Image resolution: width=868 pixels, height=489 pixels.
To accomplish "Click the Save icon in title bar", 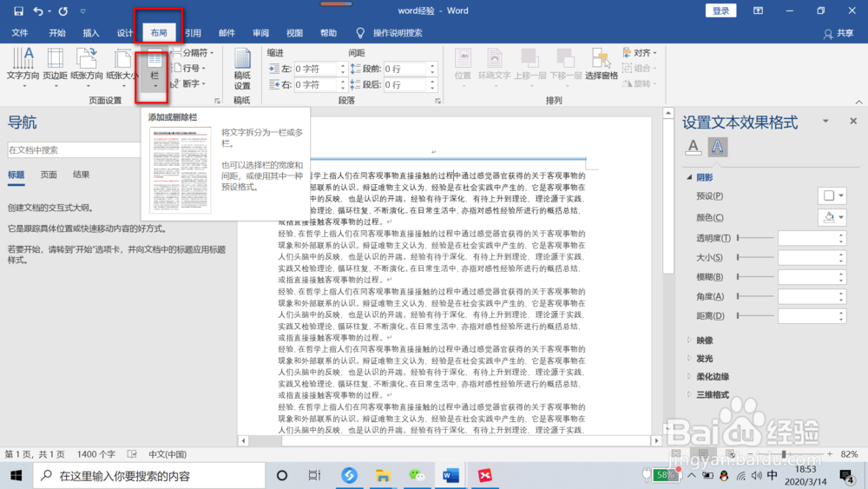I will tap(18, 10).
